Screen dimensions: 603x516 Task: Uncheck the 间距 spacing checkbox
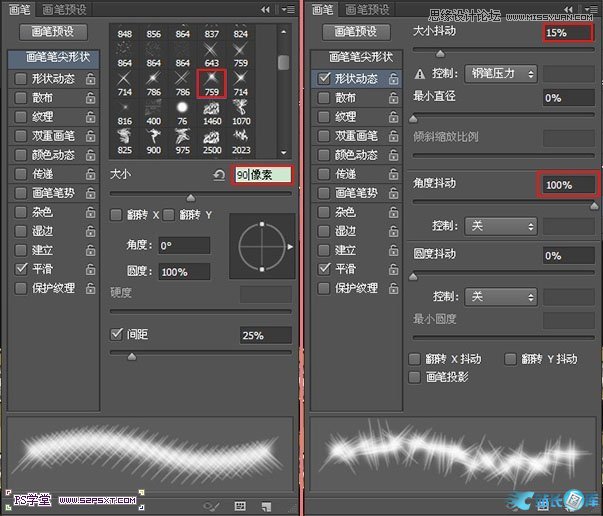117,335
